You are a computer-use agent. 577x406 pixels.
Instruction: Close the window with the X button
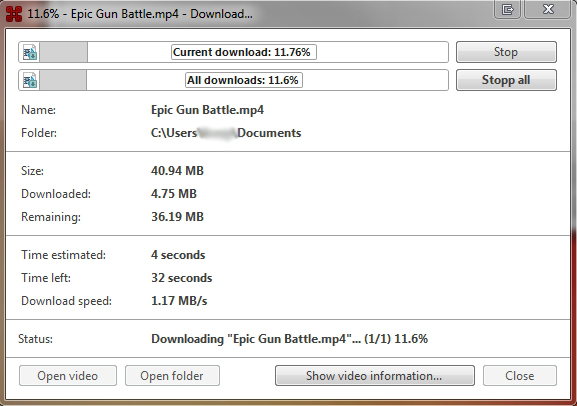point(548,9)
